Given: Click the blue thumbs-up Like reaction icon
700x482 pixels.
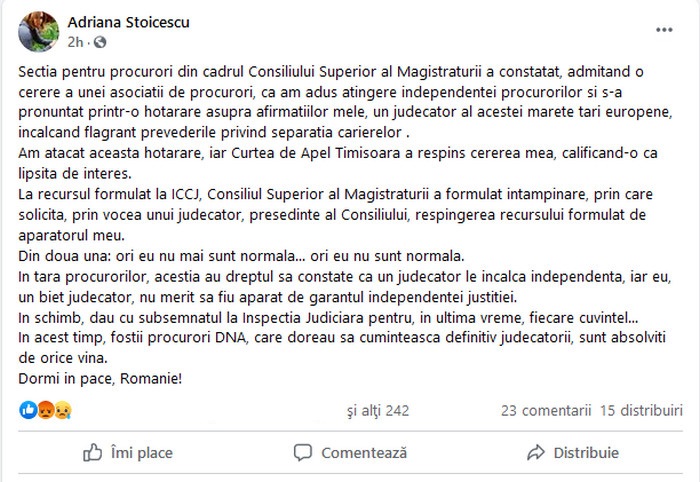Looking at the screenshot, I should pos(28,410).
